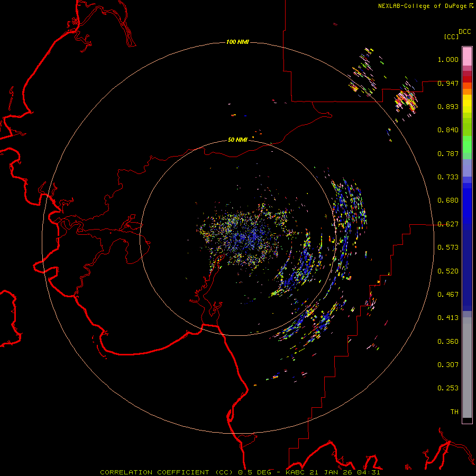Click the 0.253 scale value
This screenshot has width=476, height=476.
pos(448,388)
